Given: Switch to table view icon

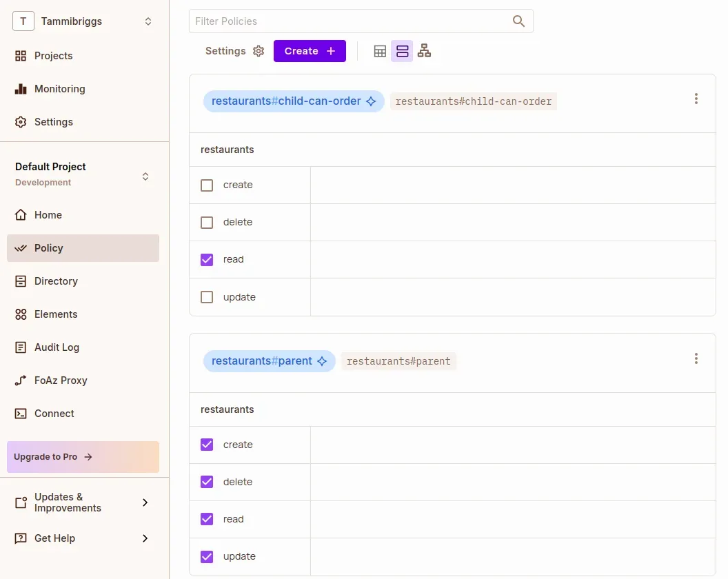Looking at the screenshot, I should [380, 51].
